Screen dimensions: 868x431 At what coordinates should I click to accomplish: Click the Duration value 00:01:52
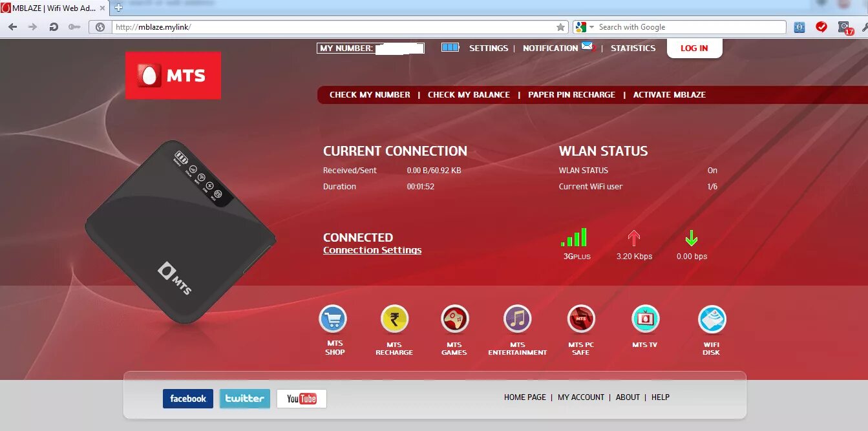click(420, 187)
